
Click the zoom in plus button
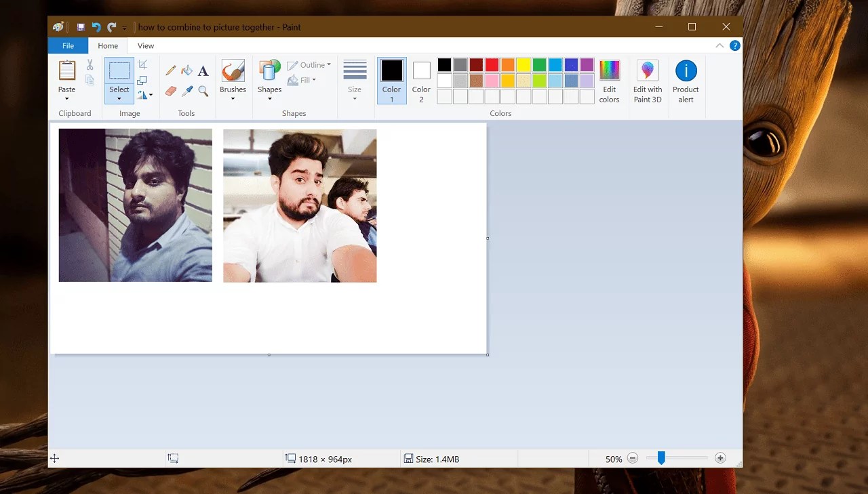coord(720,459)
